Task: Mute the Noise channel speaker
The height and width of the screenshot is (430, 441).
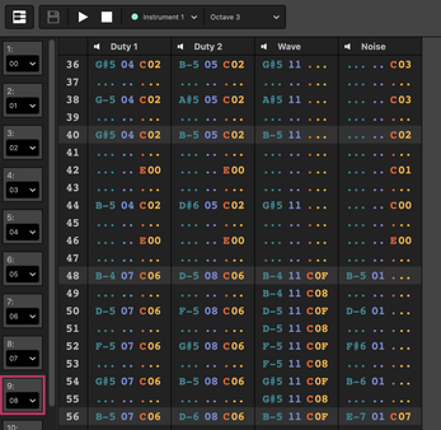Action: (347, 47)
